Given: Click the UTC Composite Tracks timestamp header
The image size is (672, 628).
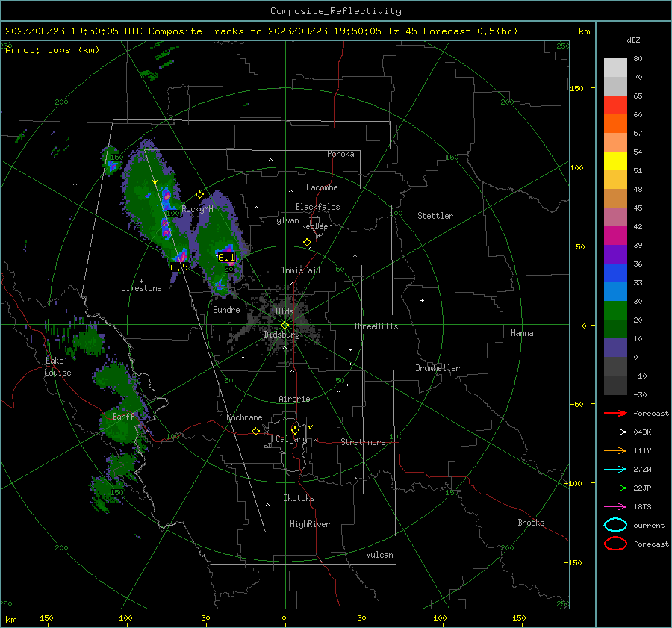Looking at the screenshot, I should point(261,31).
